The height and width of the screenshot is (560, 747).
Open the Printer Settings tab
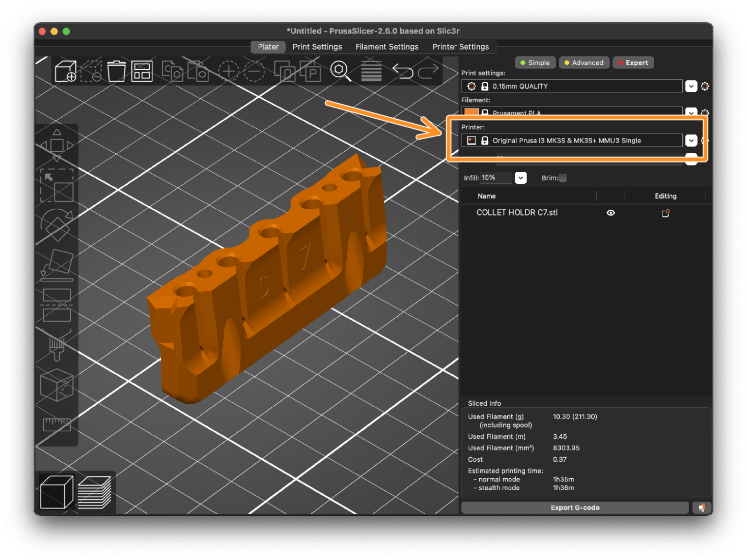(x=461, y=47)
